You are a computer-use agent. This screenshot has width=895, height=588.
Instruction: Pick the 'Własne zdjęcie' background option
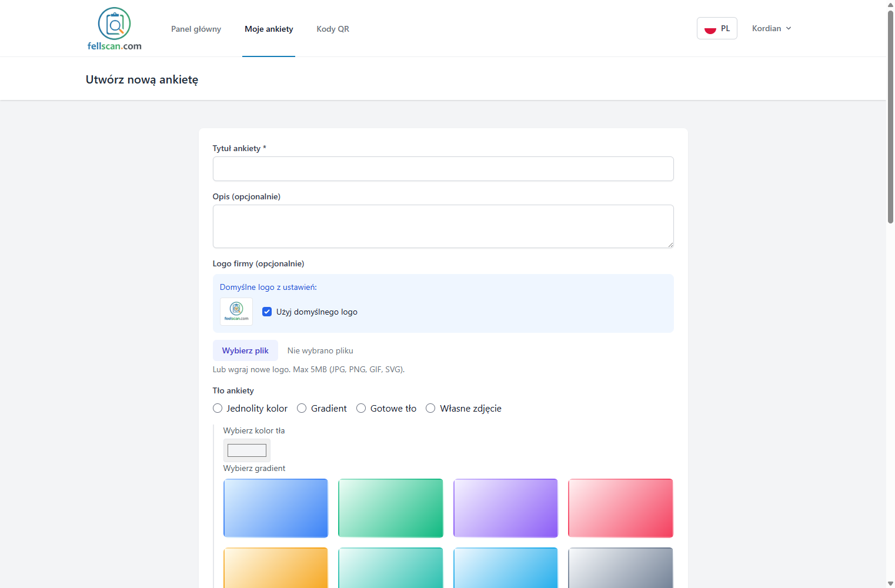(x=430, y=408)
